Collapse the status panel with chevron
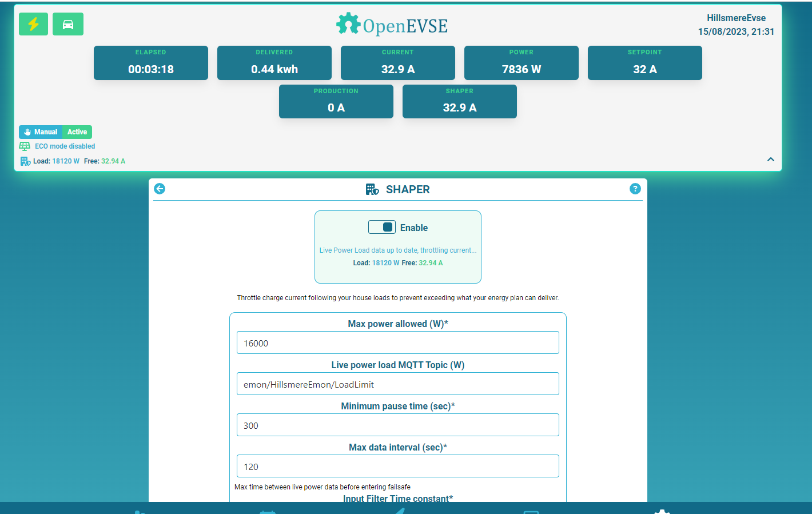The width and height of the screenshot is (812, 514). coord(771,160)
